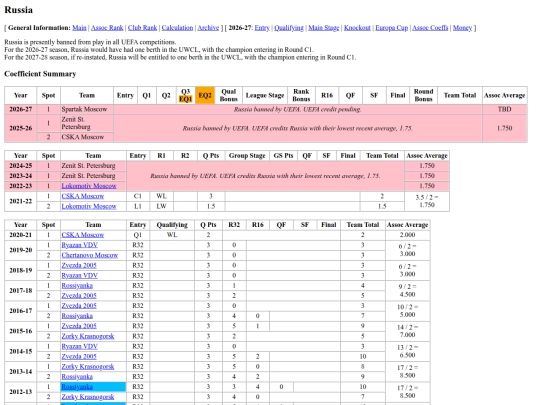
Task: Open the Qualifying link
Action: click(x=289, y=28)
